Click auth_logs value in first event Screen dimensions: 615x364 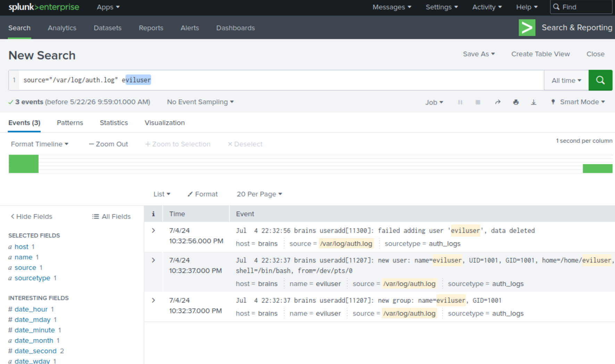[444, 243]
